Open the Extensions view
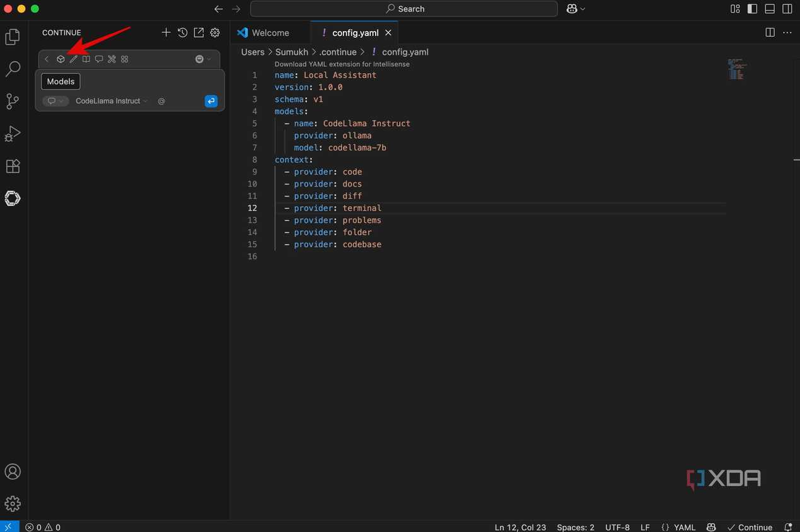Screen dimensions: 800x532 pos(13,166)
